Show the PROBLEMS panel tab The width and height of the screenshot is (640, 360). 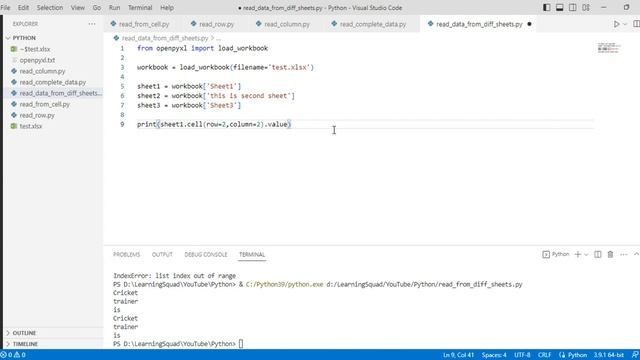(x=127, y=254)
